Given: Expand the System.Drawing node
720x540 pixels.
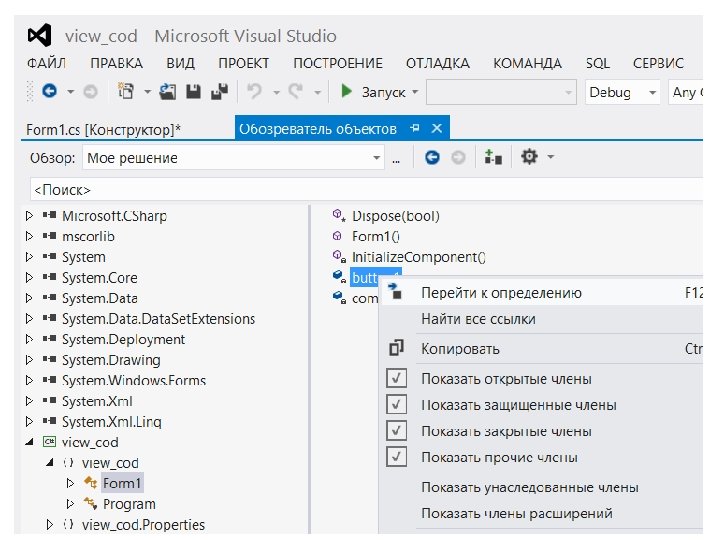Looking at the screenshot, I should click(x=29, y=360).
